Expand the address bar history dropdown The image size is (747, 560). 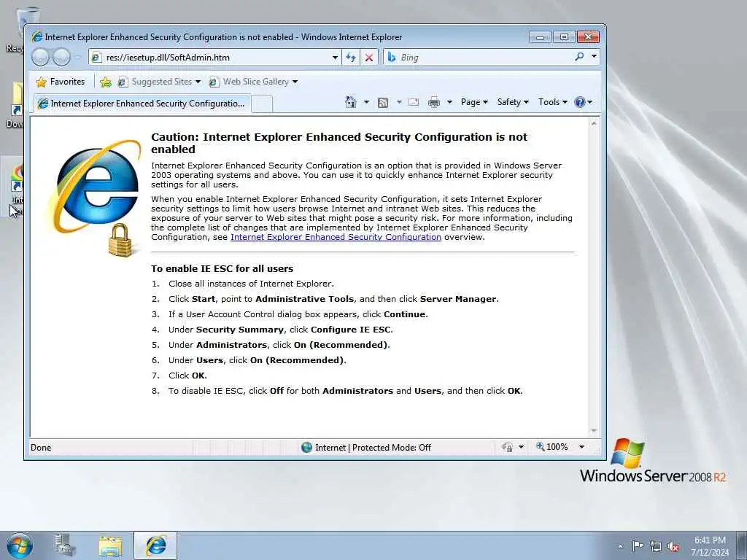click(x=335, y=58)
